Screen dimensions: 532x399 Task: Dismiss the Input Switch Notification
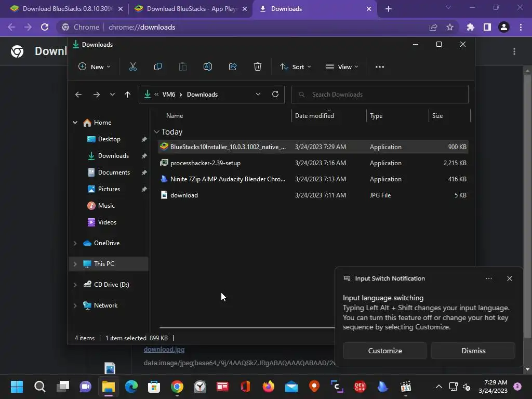(473, 351)
